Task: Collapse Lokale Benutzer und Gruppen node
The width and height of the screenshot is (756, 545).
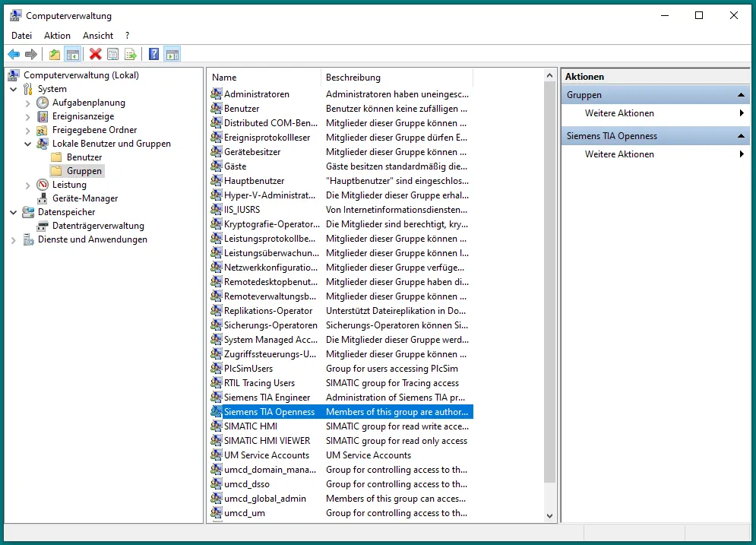Action: click(x=27, y=144)
